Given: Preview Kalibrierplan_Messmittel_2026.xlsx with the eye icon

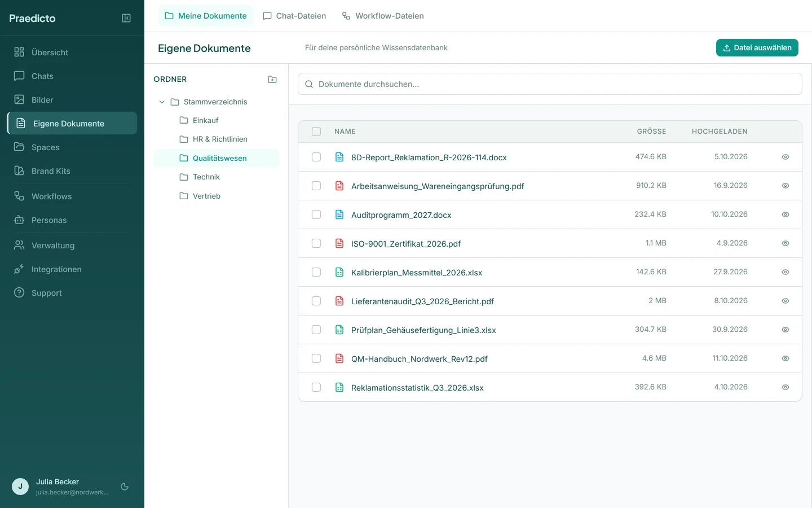Looking at the screenshot, I should [785, 272].
